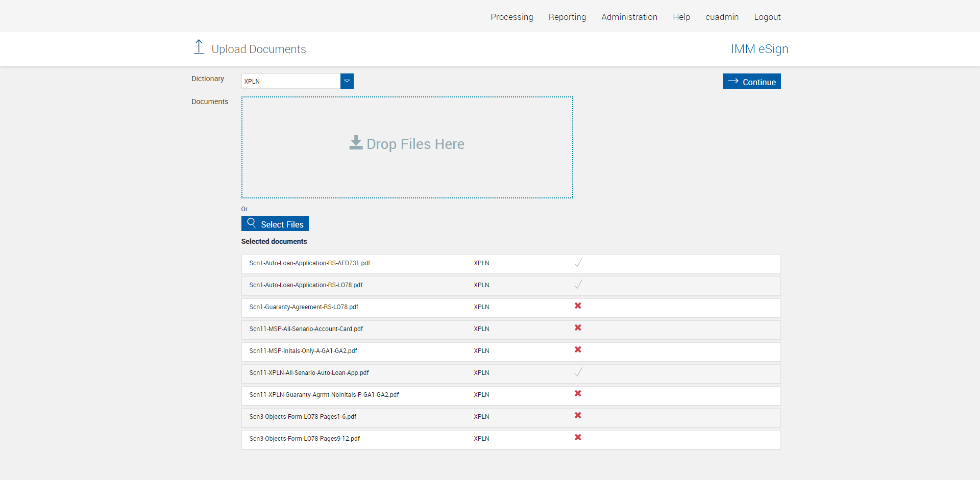Viewport: 980px width, 480px height.
Task: Toggle checkmark for Scn11-XPLN-All-Senario-Auto-Loan-App.pdf
Action: click(578, 372)
